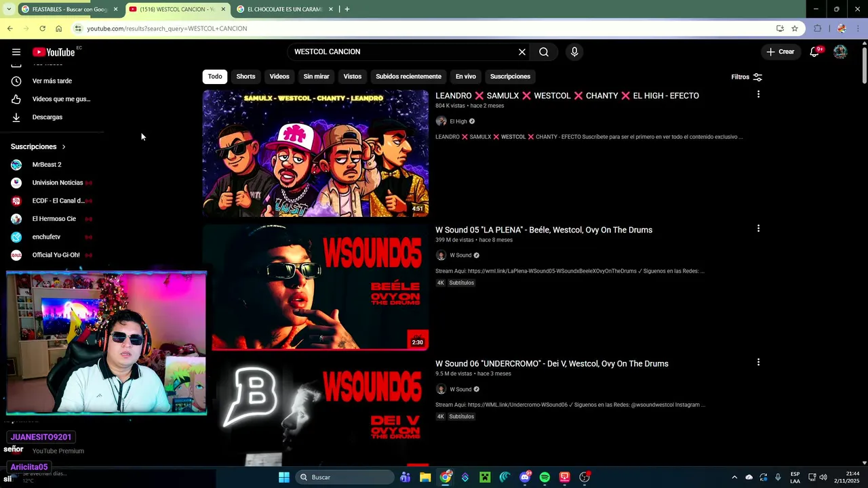Open the LEANDRO SAMULX WESTCOL EFECTO title
Screen dimensions: 868x488
point(567,96)
